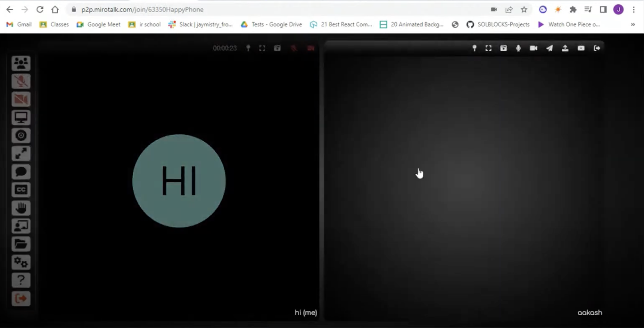Send a file to aakash via upload icon

[565, 48]
